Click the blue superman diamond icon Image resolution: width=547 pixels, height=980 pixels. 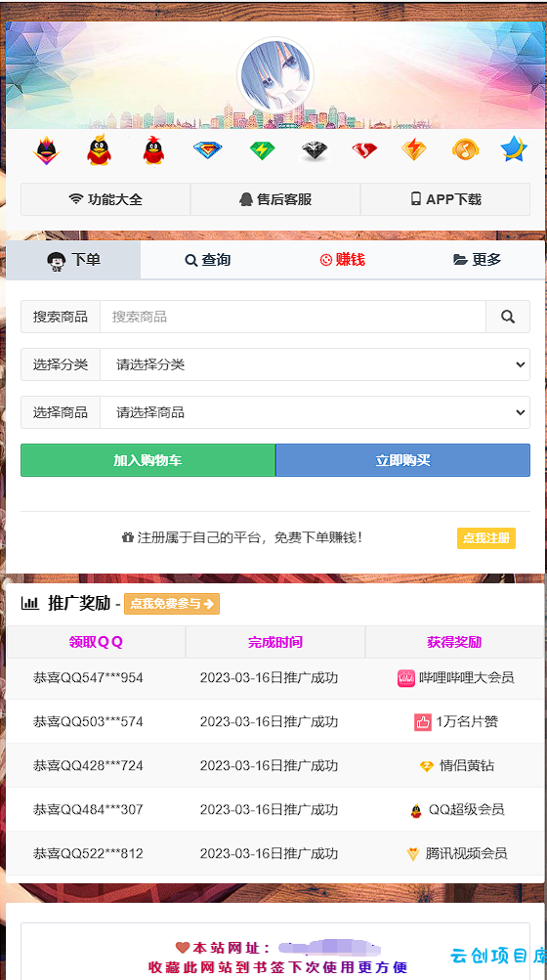coord(207,150)
